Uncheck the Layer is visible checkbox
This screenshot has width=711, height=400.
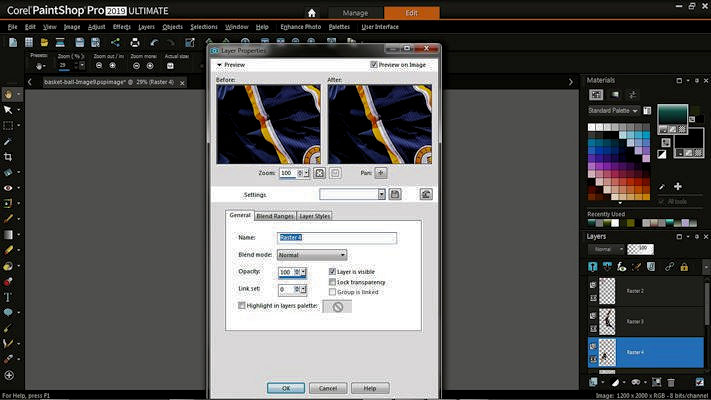(332, 272)
